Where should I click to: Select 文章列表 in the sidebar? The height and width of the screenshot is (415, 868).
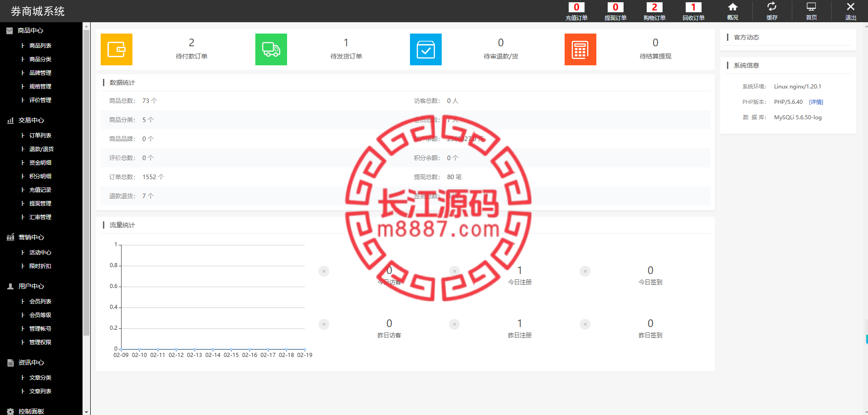40,391
